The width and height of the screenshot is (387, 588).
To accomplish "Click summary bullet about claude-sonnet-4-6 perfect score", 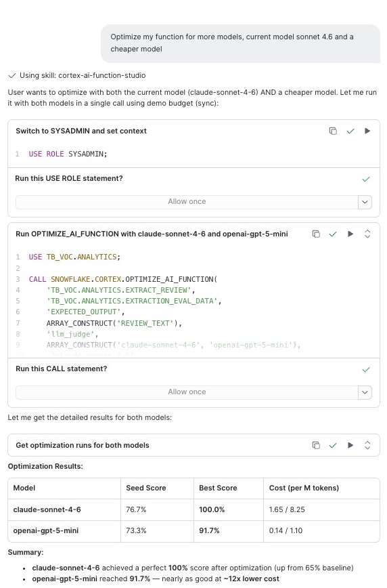I will click(x=193, y=568).
